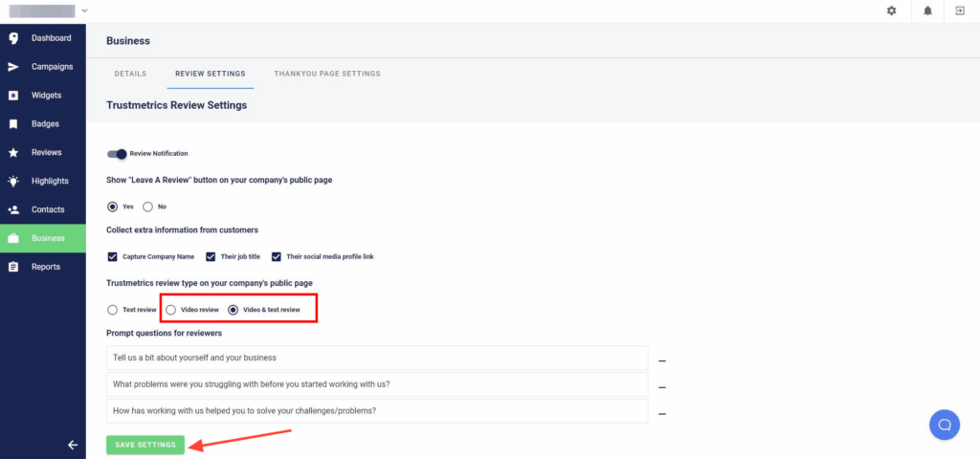The image size is (980, 459).
Task: Collapse the sidebar with the back arrow
Action: [72, 445]
